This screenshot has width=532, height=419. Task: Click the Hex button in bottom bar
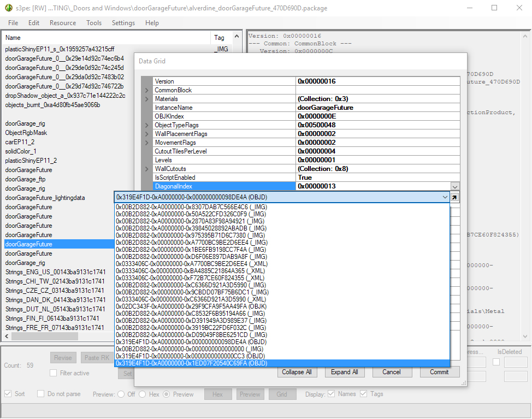click(x=218, y=394)
